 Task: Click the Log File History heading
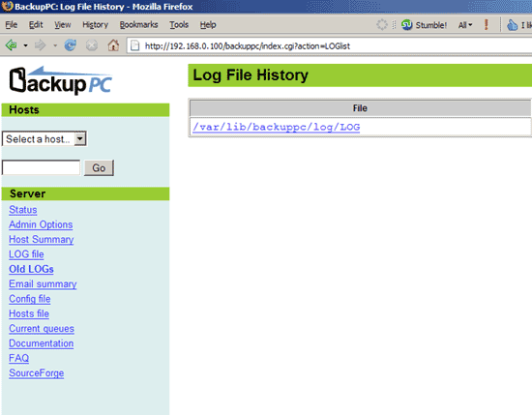pyautogui.click(x=251, y=75)
